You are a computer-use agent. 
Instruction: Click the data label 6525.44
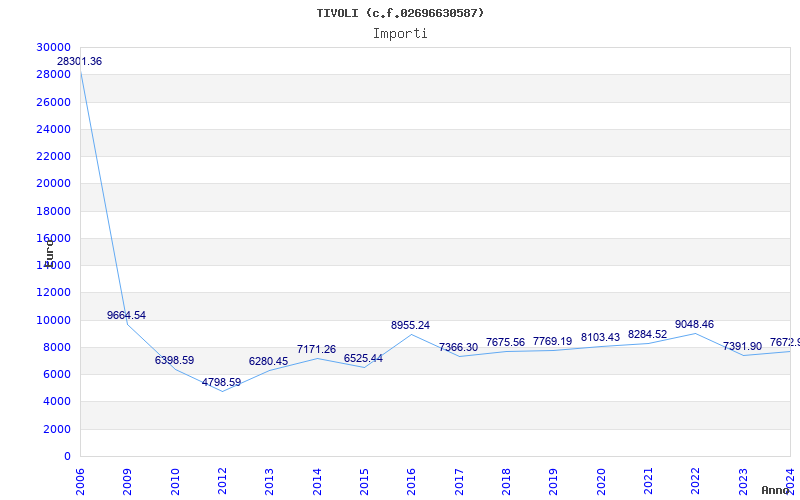[x=363, y=359]
